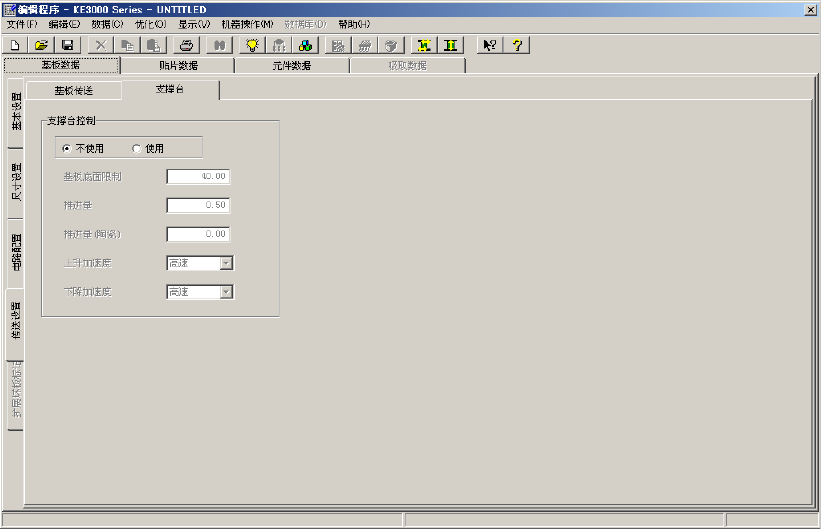
Task: Expand the 上升加速度 dropdown
Action: coord(226,263)
